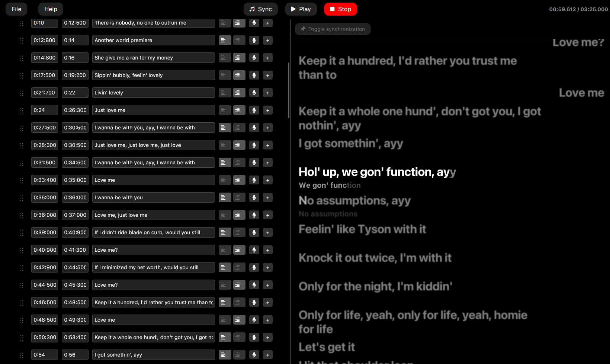Click the lyrics list scrollbar

click(289, 90)
